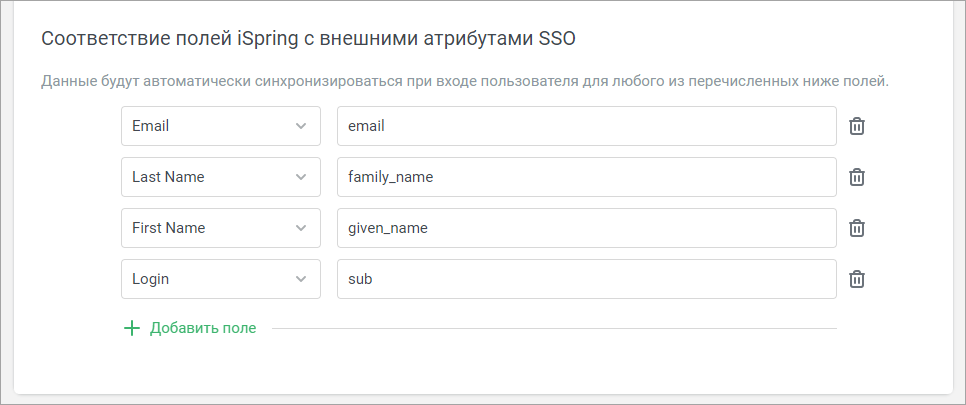
Task: Remove the First Name mapping via trash icon
Action: coord(857,228)
